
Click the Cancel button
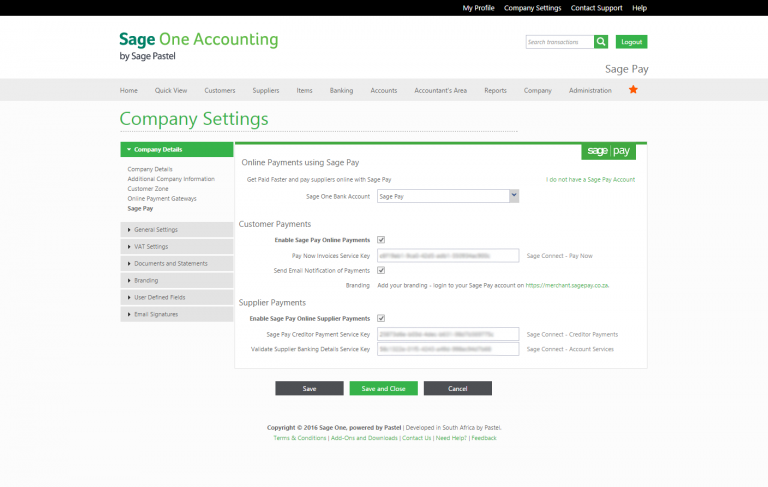pyautogui.click(x=458, y=388)
